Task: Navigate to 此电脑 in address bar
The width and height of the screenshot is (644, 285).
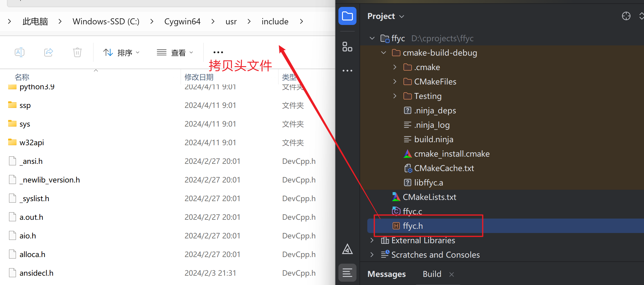Action: click(35, 21)
